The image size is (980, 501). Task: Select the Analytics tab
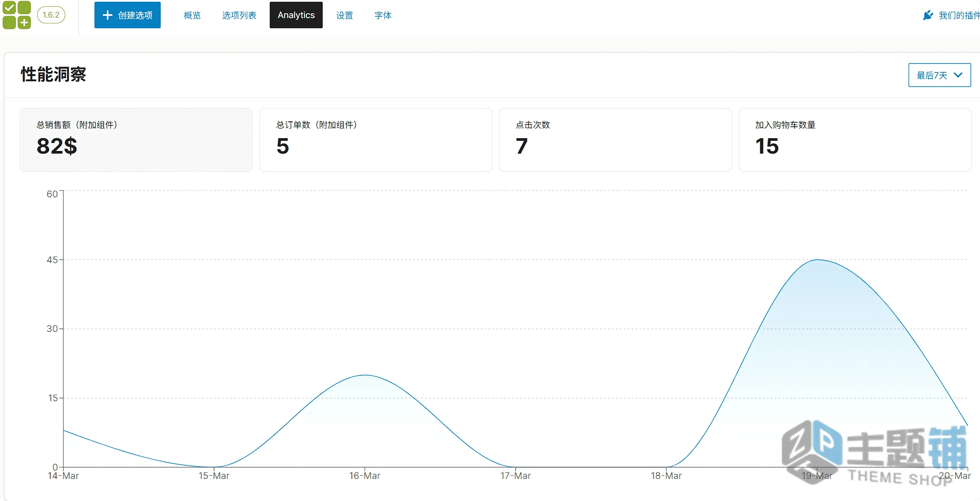pyautogui.click(x=296, y=15)
